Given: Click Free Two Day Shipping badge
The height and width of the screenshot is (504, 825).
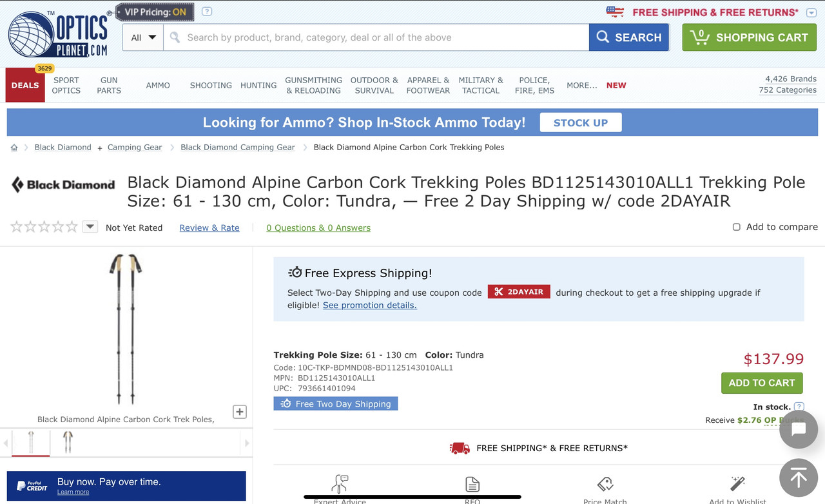Looking at the screenshot, I should coord(336,403).
